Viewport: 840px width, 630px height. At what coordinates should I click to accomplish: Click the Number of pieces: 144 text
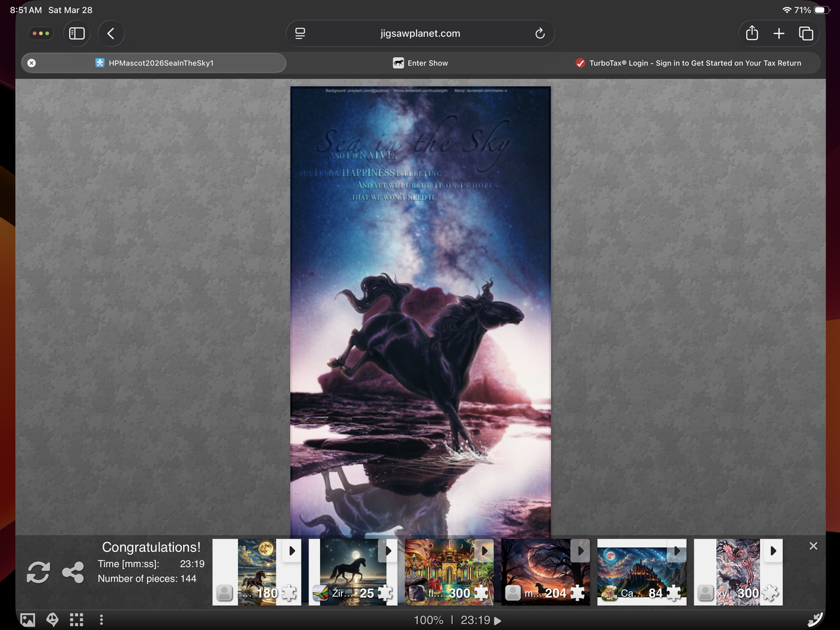pyautogui.click(x=147, y=578)
